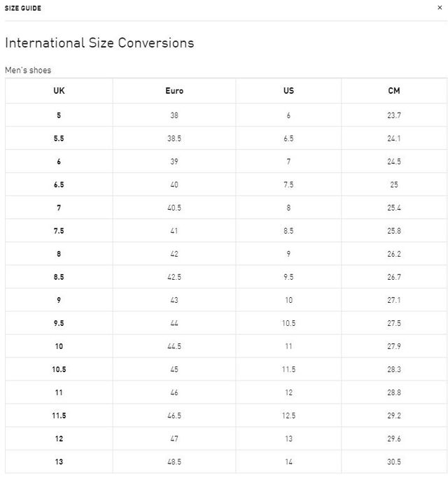Close the size guide panel

(440, 8)
